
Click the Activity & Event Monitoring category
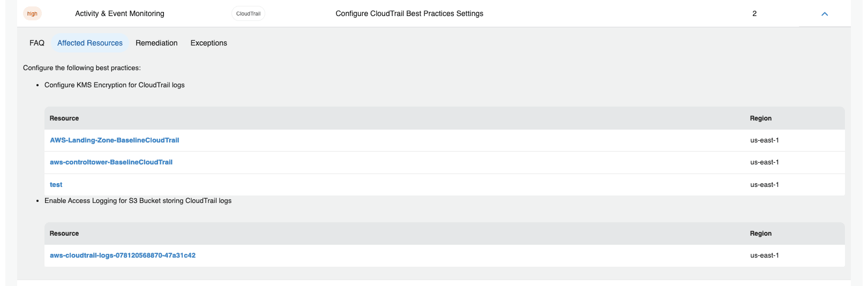119,13
